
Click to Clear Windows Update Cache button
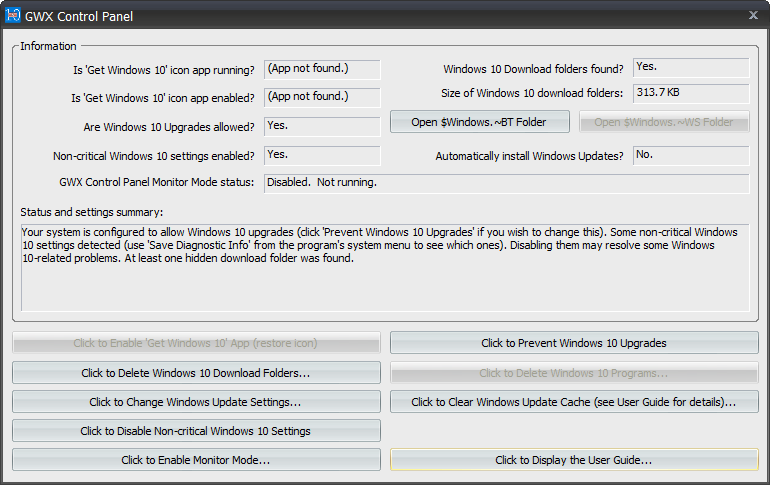pyautogui.click(x=574, y=402)
